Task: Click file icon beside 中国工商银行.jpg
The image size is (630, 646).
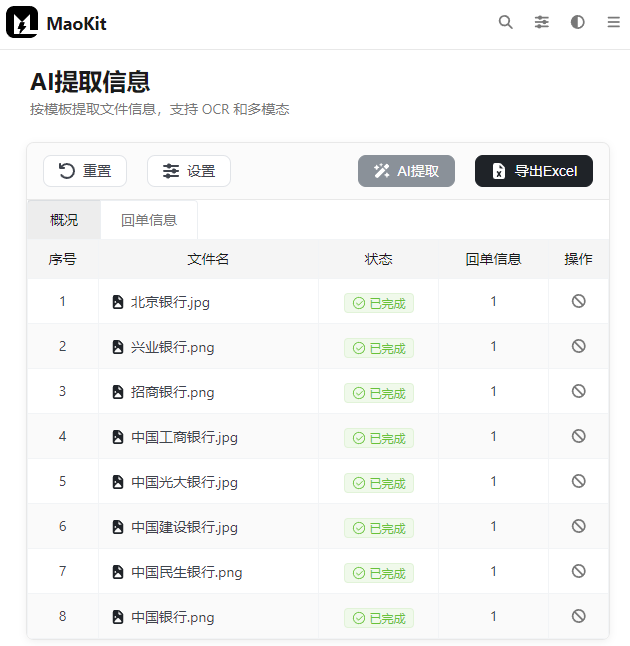Action: pyautogui.click(x=118, y=437)
